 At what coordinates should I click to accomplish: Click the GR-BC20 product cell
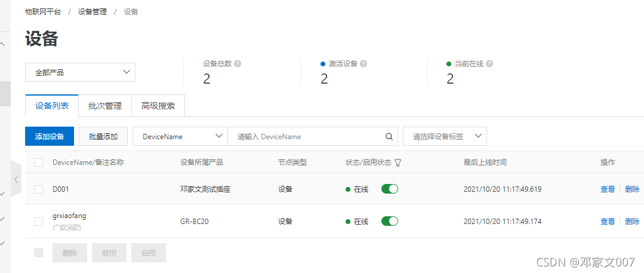click(x=195, y=222)
